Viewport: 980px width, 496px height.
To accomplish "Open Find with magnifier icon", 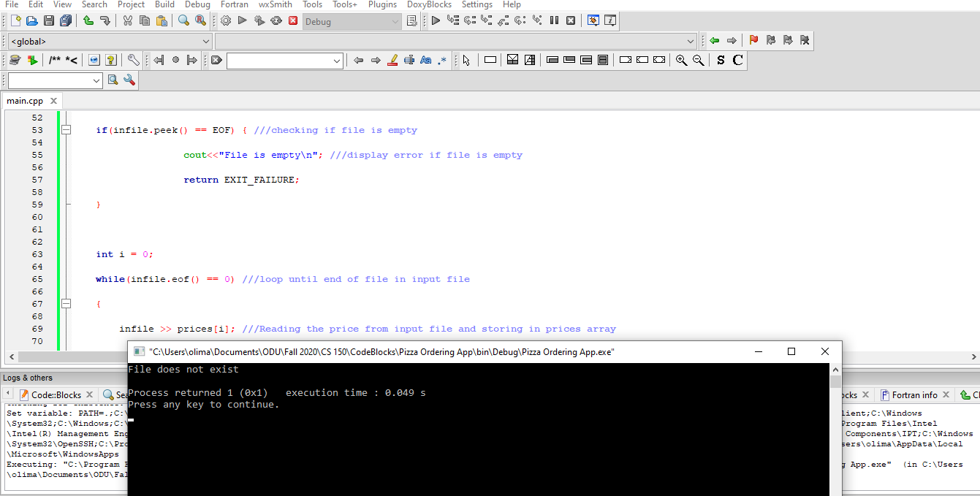I will [x=184, y=20].
